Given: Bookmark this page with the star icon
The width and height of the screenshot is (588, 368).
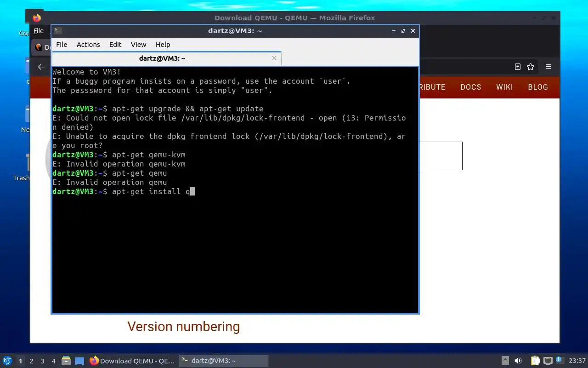Looking at the screenshot, I should coord(531,67).
